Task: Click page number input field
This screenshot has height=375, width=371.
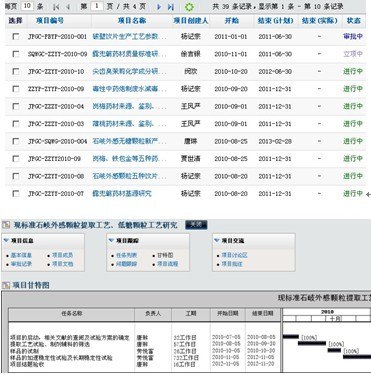Action: [97, 6]
